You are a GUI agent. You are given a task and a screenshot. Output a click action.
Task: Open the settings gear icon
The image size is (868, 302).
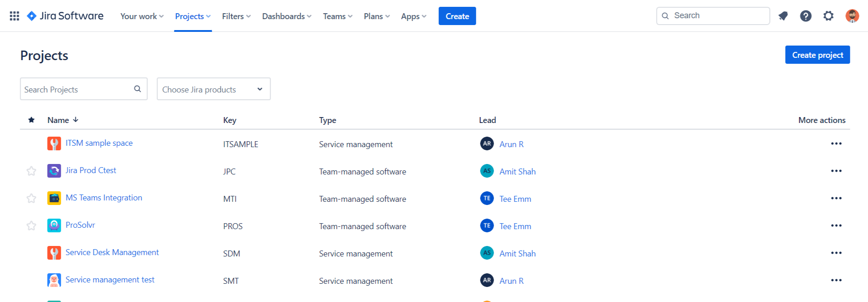pos(828,16)
